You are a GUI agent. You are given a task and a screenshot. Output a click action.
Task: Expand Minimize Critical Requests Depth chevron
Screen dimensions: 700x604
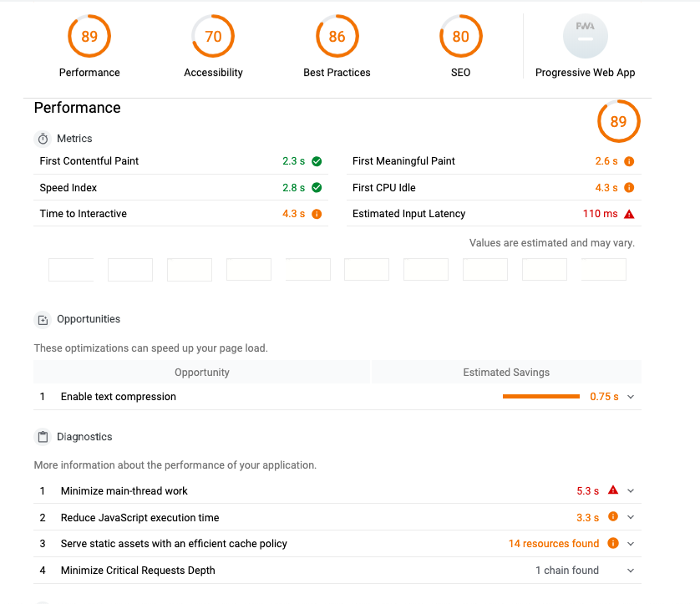point(631,571)
